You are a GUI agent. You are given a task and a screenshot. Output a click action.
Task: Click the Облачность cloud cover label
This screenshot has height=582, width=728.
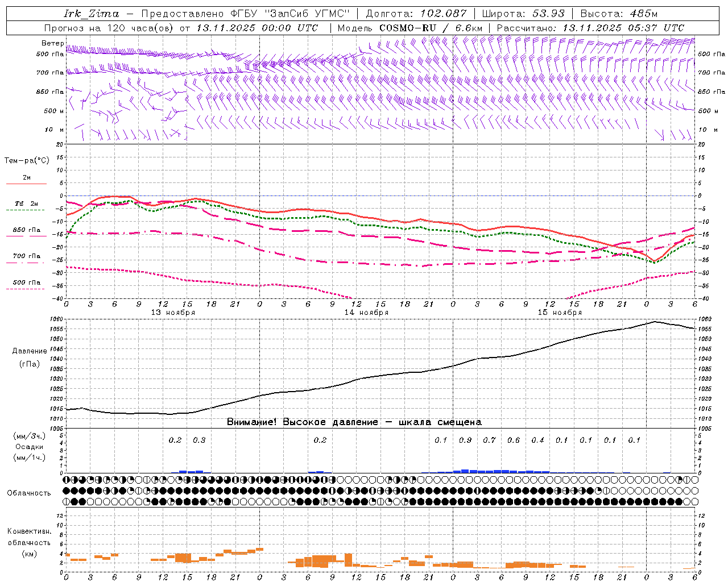pos(29,493)
